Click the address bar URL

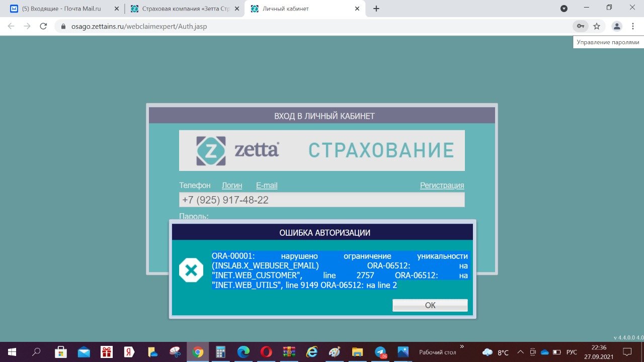(x=139, y=26)
